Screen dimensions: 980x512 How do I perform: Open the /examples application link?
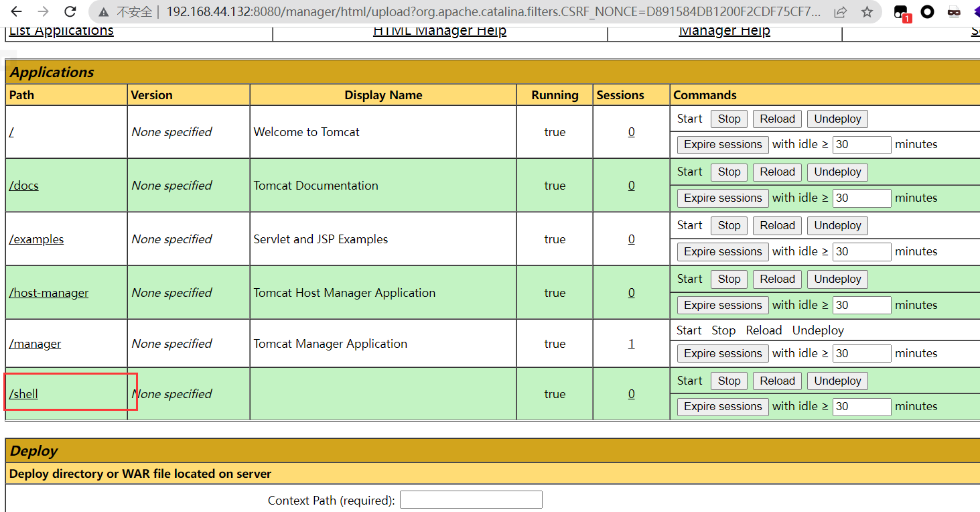click(x=36, y=239)
